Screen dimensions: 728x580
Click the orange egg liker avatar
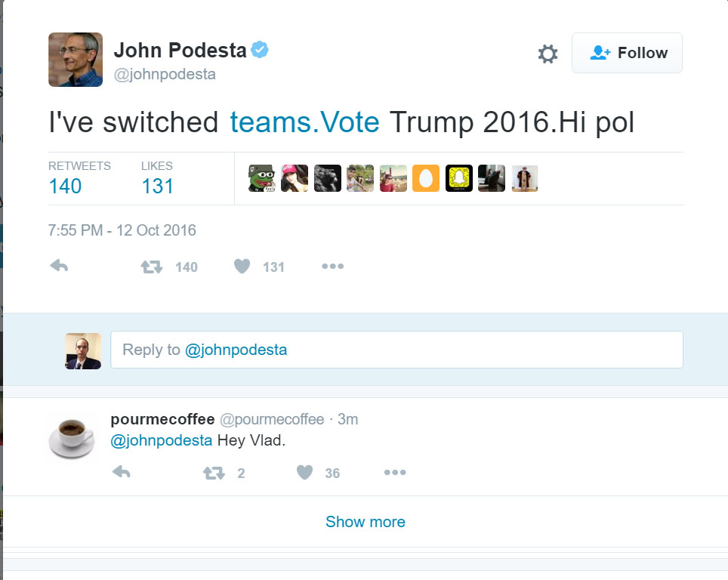426,178
